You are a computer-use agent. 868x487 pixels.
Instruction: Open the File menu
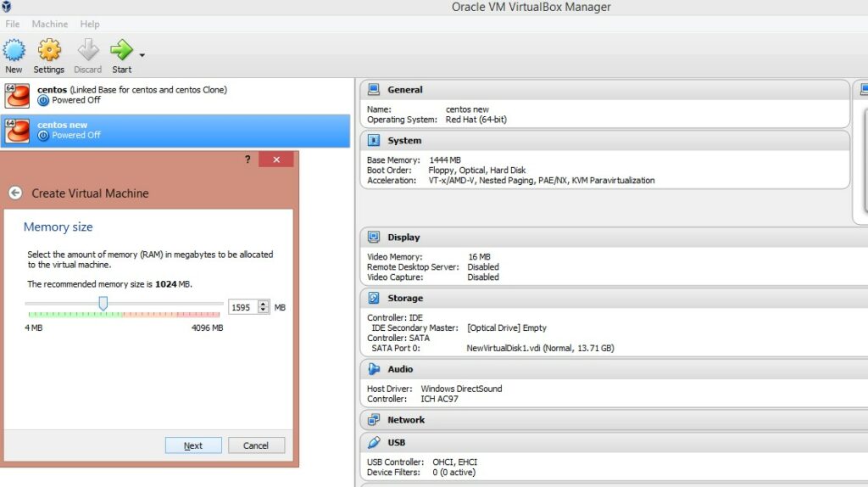[x=12, y=24]
